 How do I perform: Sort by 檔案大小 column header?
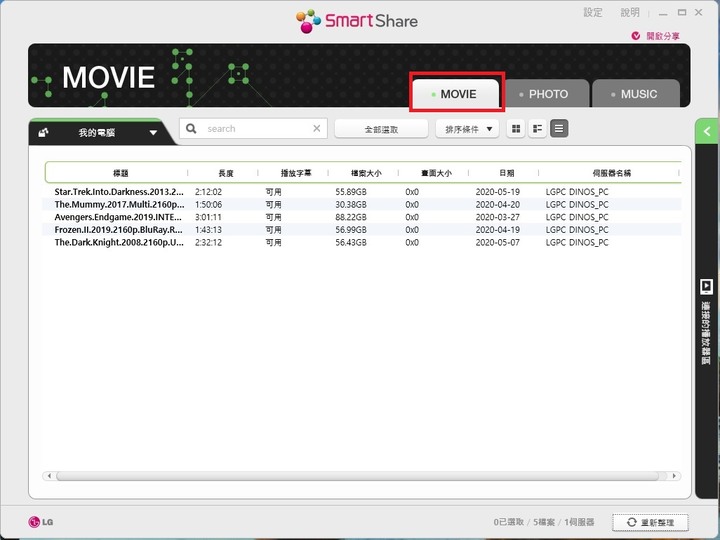pos(366,173)
